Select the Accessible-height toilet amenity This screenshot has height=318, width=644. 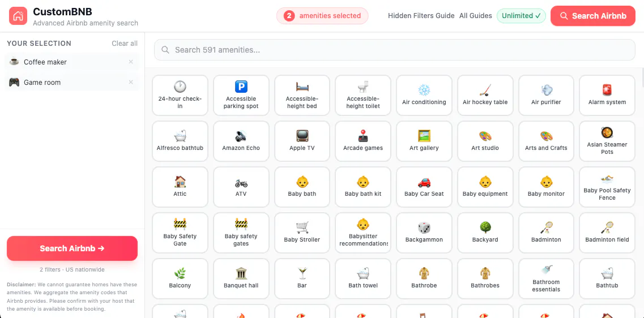pyautogui.click(x=363, y=95)
